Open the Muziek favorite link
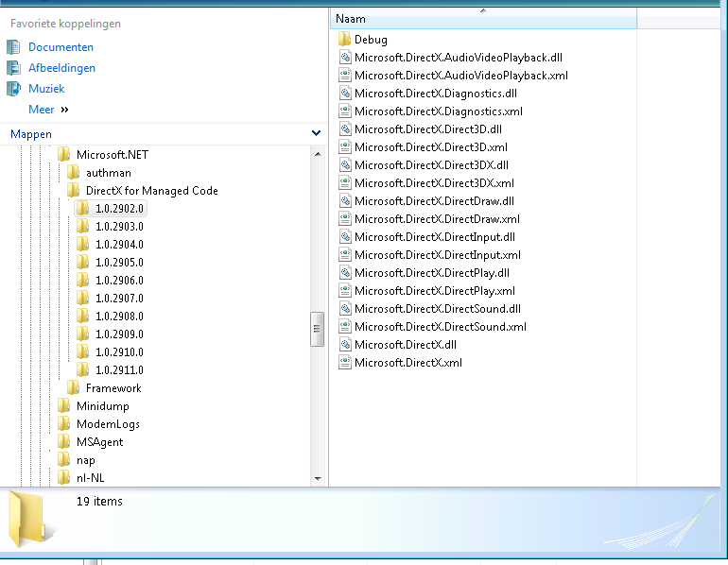The image size is (728, 565). 46,89
